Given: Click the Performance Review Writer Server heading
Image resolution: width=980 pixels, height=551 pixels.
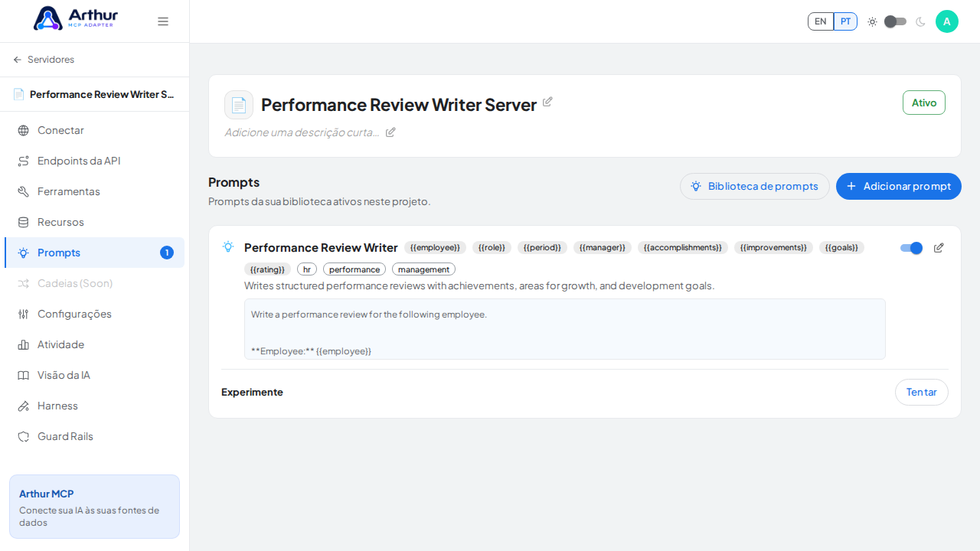Looking at the screenshot, I should pyautogui.click(x=399, y=105).
